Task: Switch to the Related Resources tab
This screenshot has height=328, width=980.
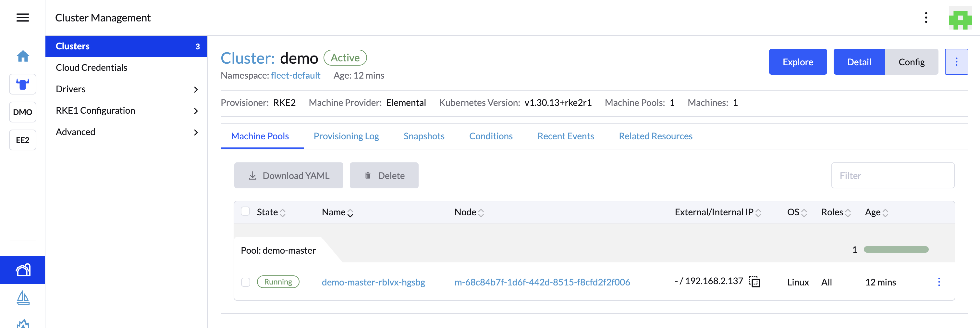Action: tap(655, 136)
